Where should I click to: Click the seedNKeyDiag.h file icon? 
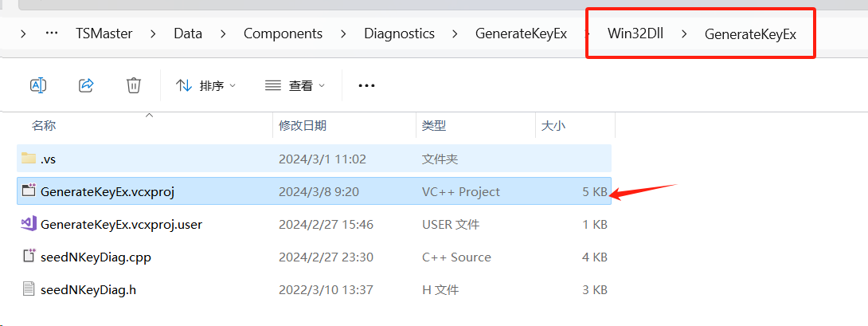coord(28,289)
